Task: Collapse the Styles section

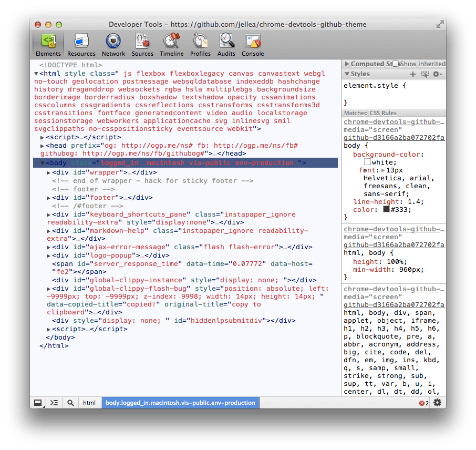Action: coord(347,74)
